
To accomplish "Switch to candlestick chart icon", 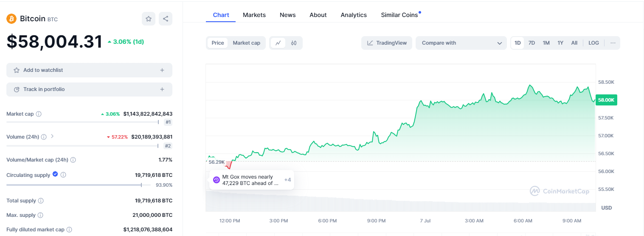I will [294, 43].
